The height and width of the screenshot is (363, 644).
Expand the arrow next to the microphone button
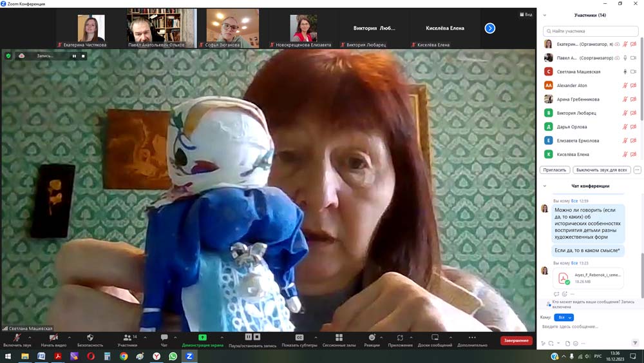tap(30, 337)
